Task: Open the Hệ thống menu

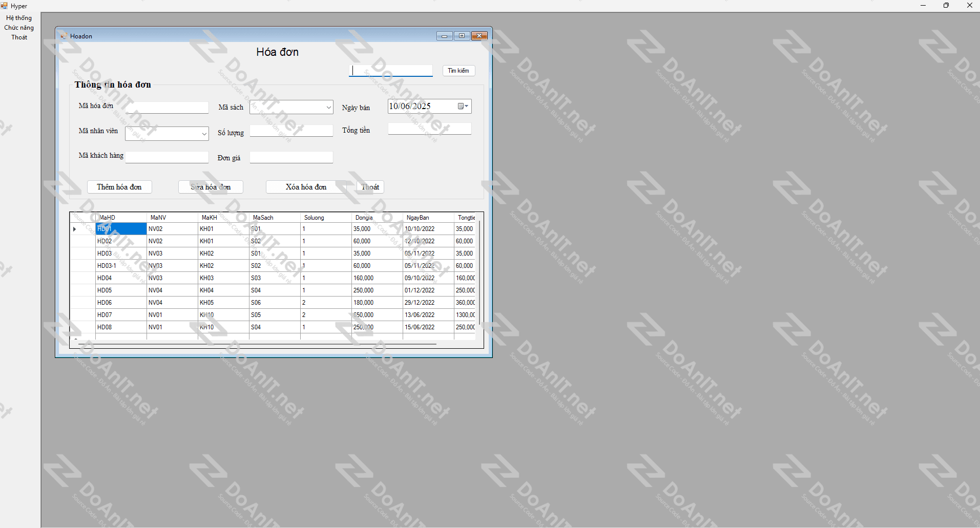Action: (19, 18)
